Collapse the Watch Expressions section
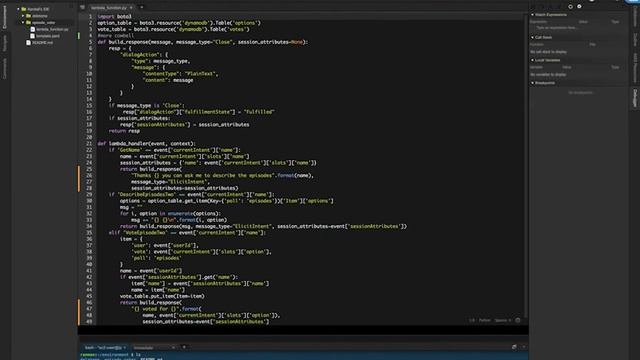The height and width of the screenshot is (360, 640). [532, 15]
